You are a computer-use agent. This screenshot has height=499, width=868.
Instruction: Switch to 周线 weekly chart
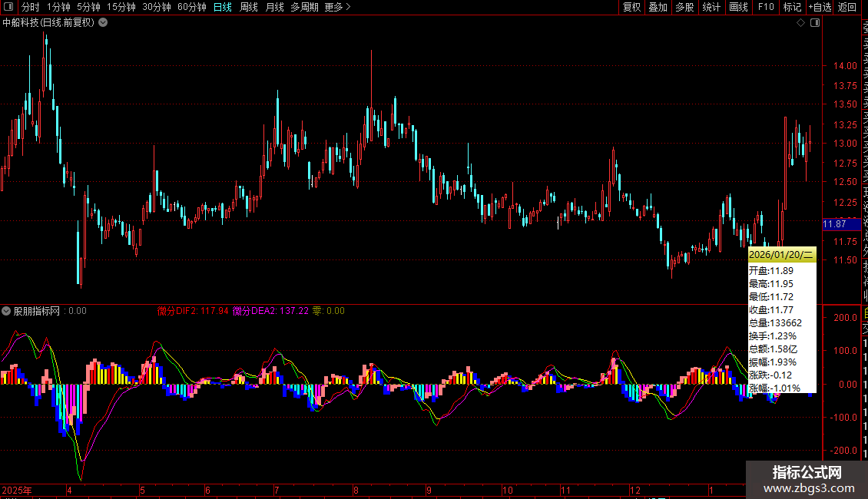pyautogui.click(x=249, y=7)
